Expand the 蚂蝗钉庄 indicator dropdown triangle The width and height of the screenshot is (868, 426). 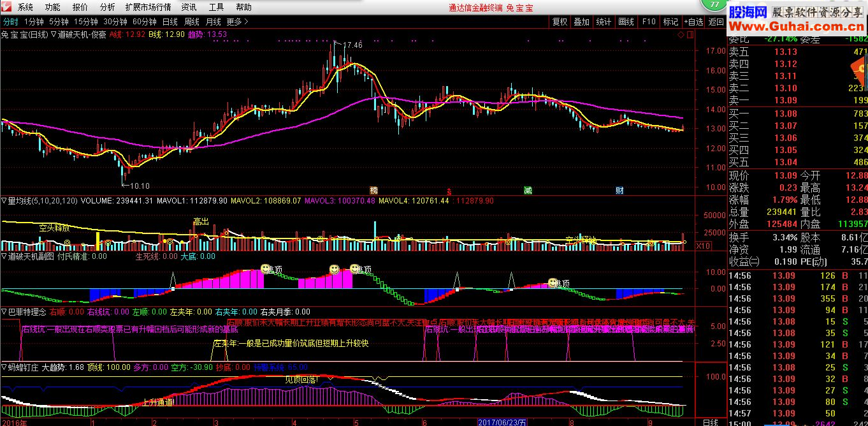[x=4, y=367]
